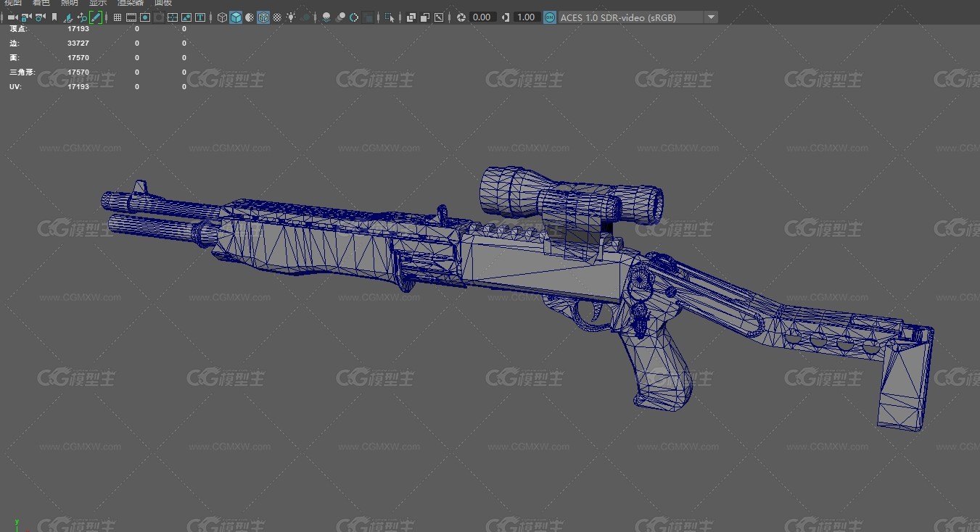Image resolution: width=980 pixels, height=532 pixels.
Task: Toggle Wireframe on Shaded icon
Action: pyautogui.click(x=263, y=17)
